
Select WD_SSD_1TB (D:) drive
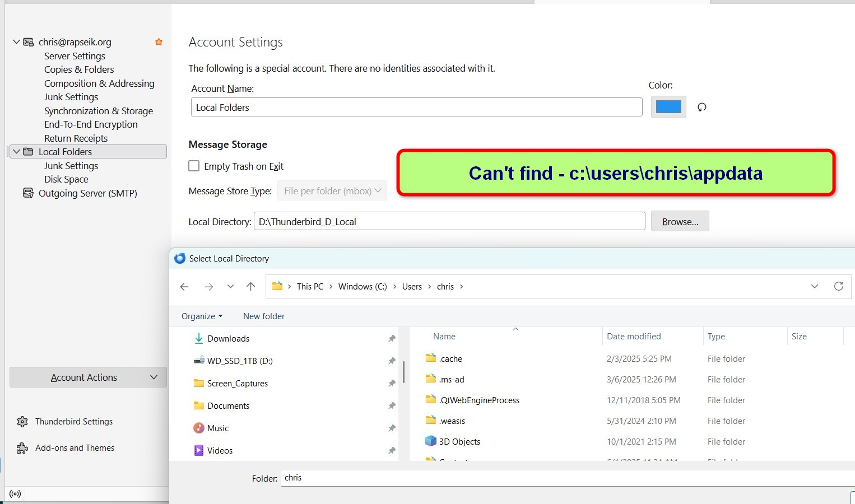(240, 361)
